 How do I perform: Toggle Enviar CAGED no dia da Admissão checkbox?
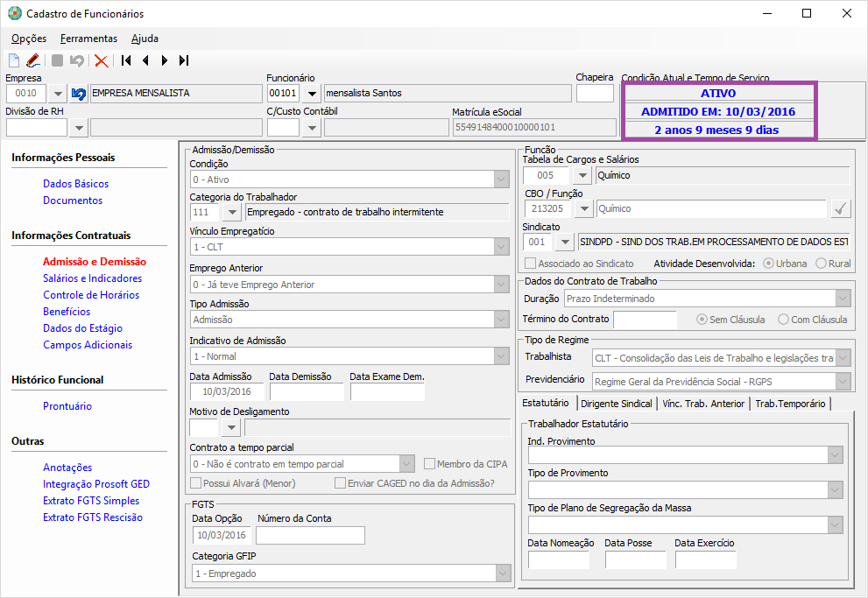(x=340, y=483)
